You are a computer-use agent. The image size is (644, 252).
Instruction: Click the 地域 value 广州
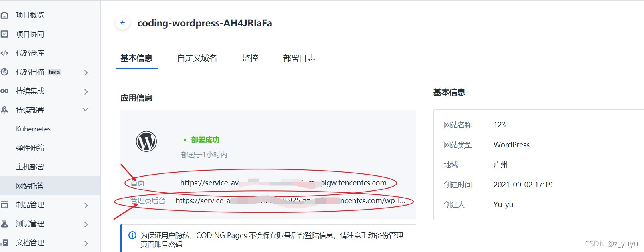(x=500, y=165)
